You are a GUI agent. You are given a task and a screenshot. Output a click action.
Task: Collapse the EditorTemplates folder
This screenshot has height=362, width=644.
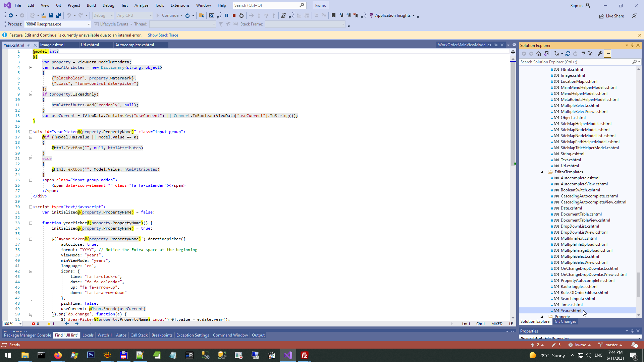tap(542, 172)
